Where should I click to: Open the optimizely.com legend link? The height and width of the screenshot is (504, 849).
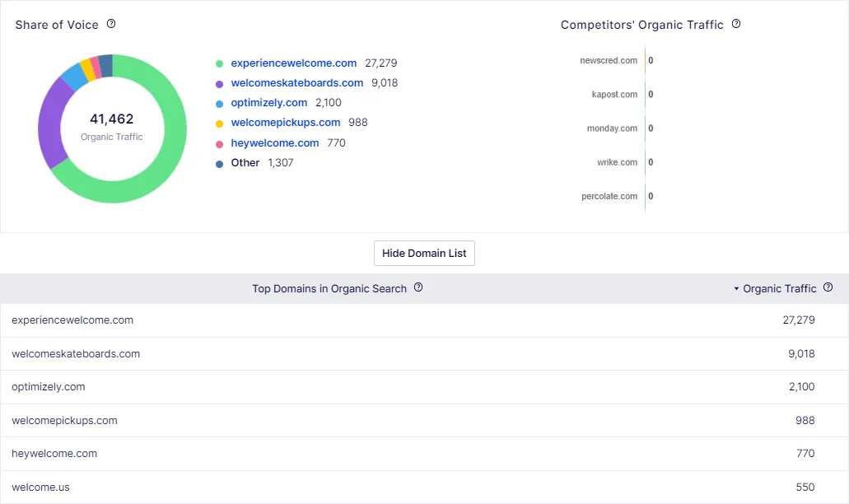268,103
